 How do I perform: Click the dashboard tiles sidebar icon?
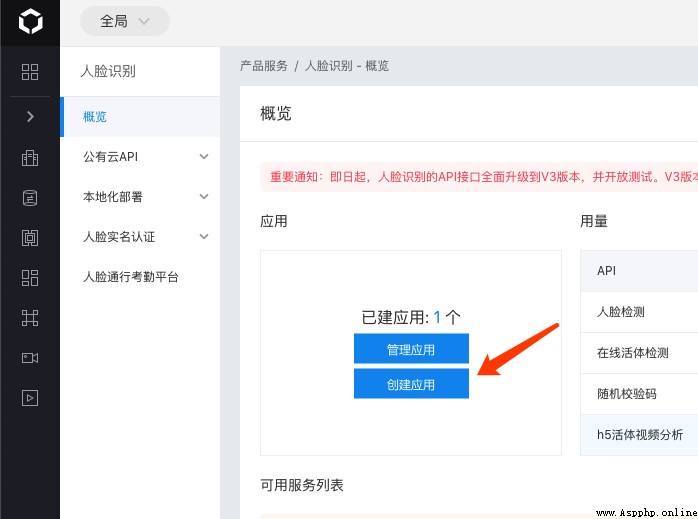pos(30,278)
